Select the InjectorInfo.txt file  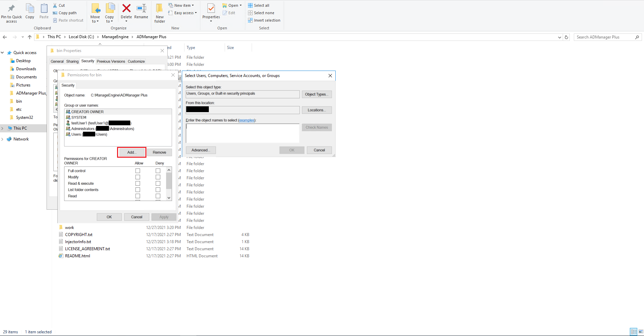[x=78, y=242]
